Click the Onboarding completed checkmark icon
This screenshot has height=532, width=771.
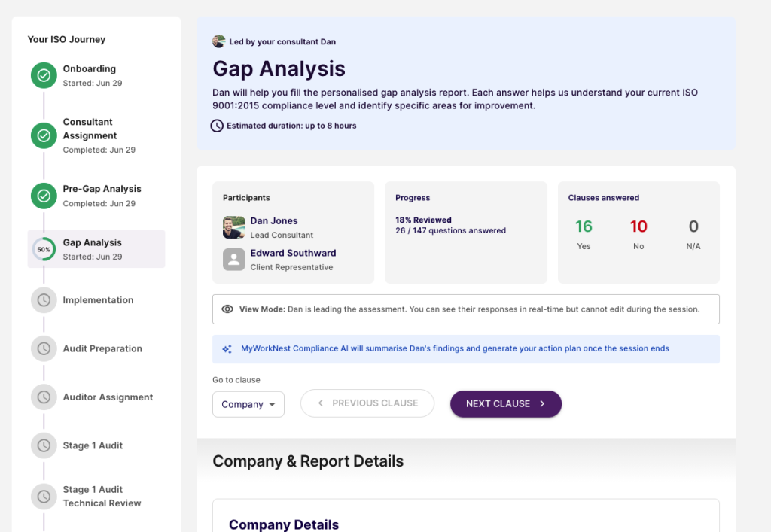[44, 75]
